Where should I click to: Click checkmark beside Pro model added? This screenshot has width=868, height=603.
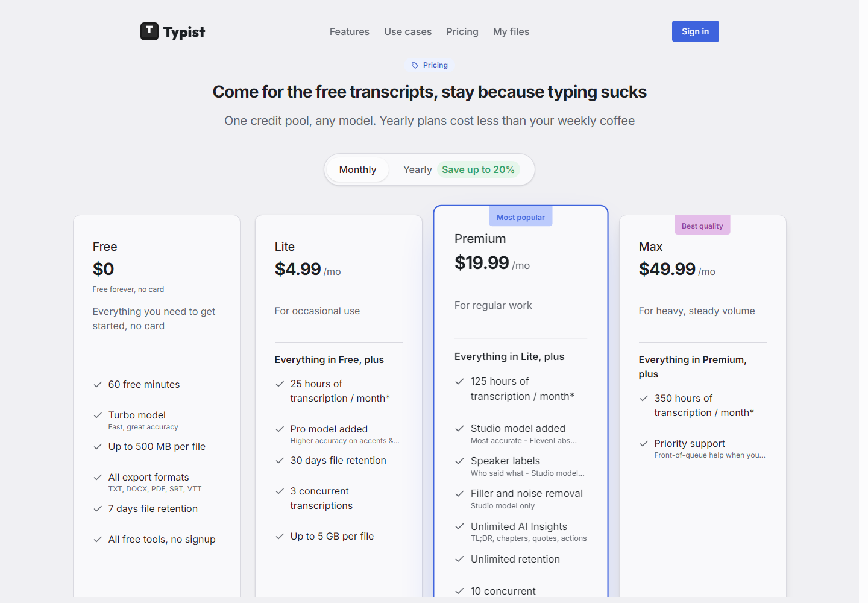coord(280,429)
